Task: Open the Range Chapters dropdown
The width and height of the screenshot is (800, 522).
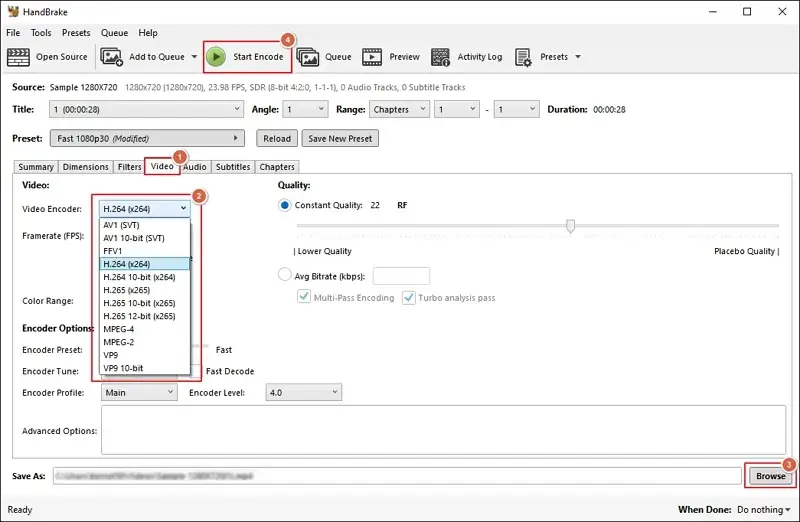Action: pyautogui.click(x=399, y=109)
